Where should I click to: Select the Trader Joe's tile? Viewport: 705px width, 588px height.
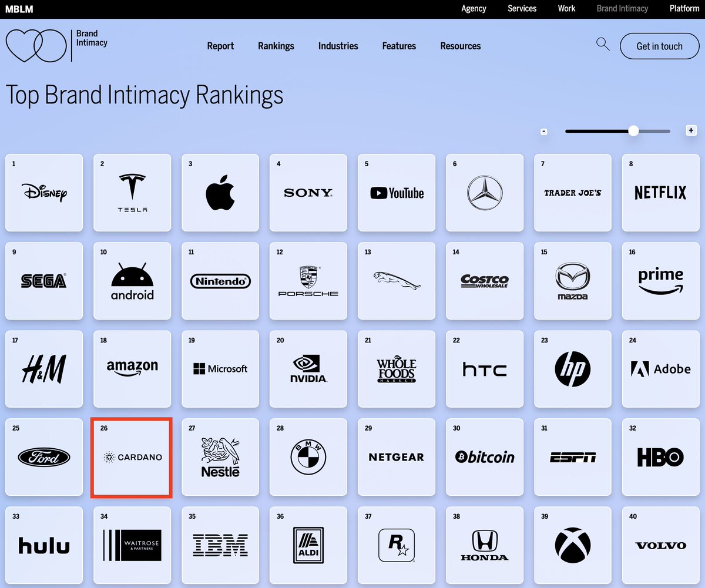pyautogui.click(x=573, y=193)
